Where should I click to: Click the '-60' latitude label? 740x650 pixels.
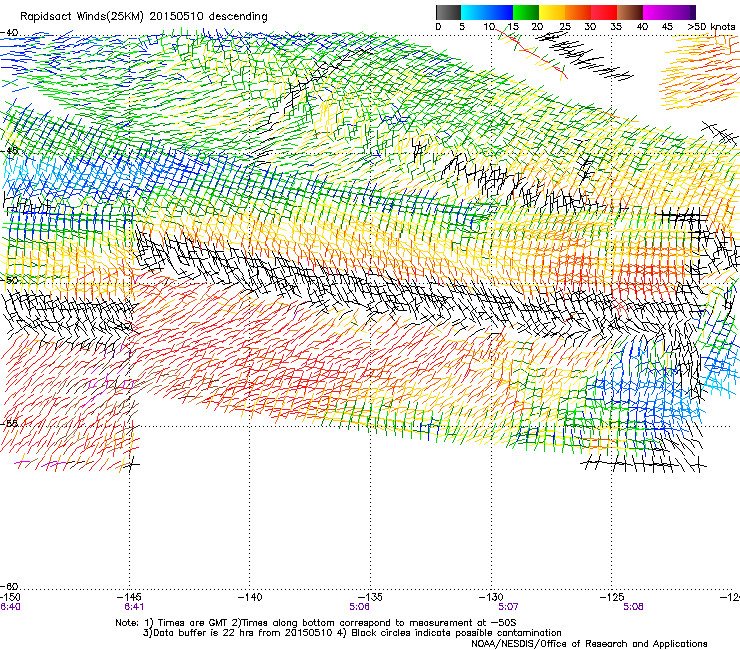(x=9, y=586)
